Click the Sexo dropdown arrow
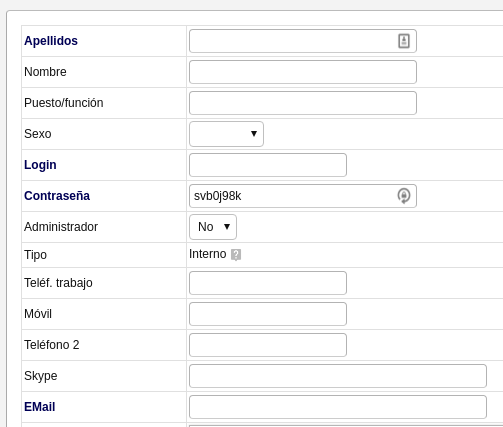The image size is (503, 427). pos(254,134)
